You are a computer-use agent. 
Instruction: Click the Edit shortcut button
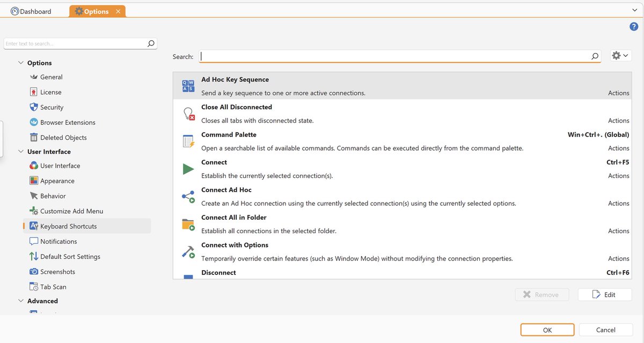point(605,295)
